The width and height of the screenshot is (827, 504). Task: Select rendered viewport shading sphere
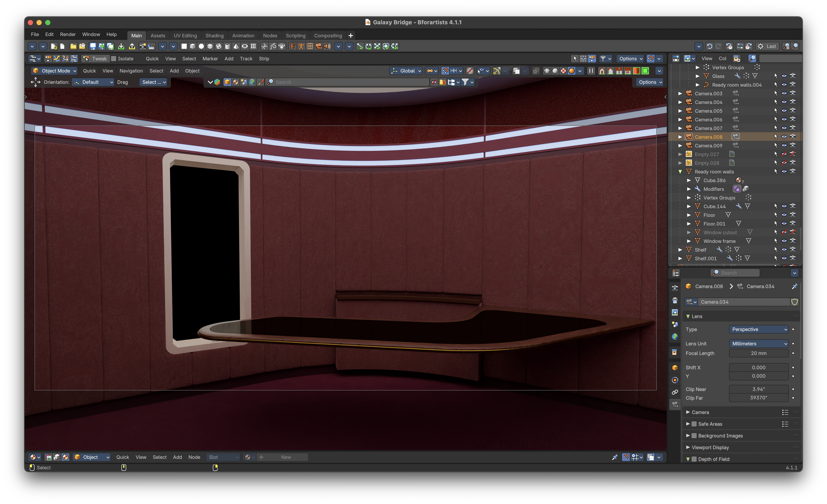[572, 71]
